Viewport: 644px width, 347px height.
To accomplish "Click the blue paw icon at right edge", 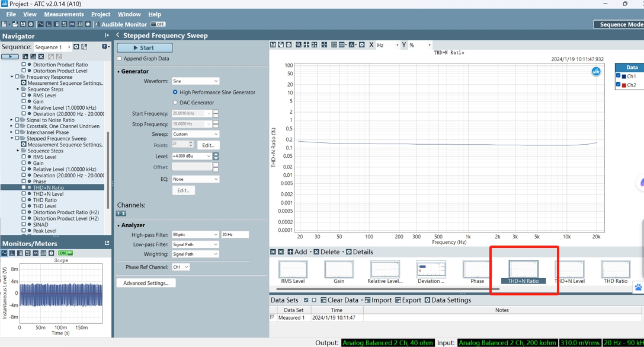I will [638, 287].
